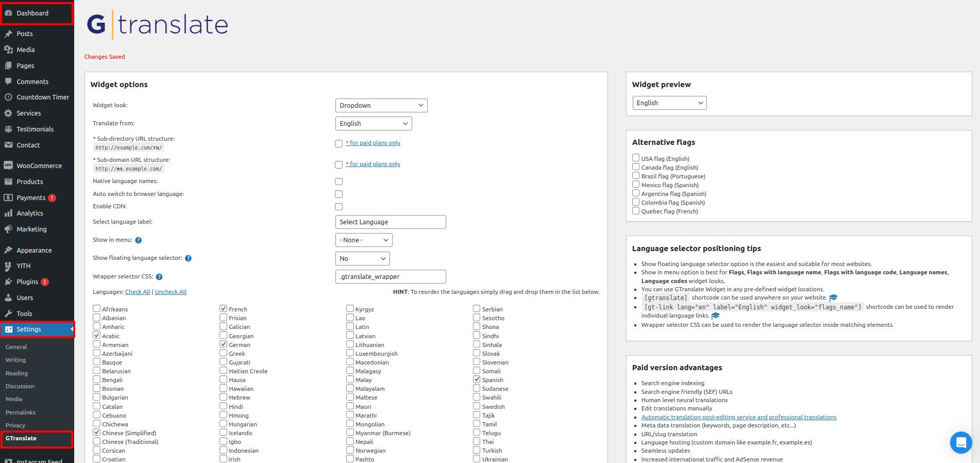980x463 pixels.
Task: Click the Testimonials group icon
Action: tap(8, 129)
